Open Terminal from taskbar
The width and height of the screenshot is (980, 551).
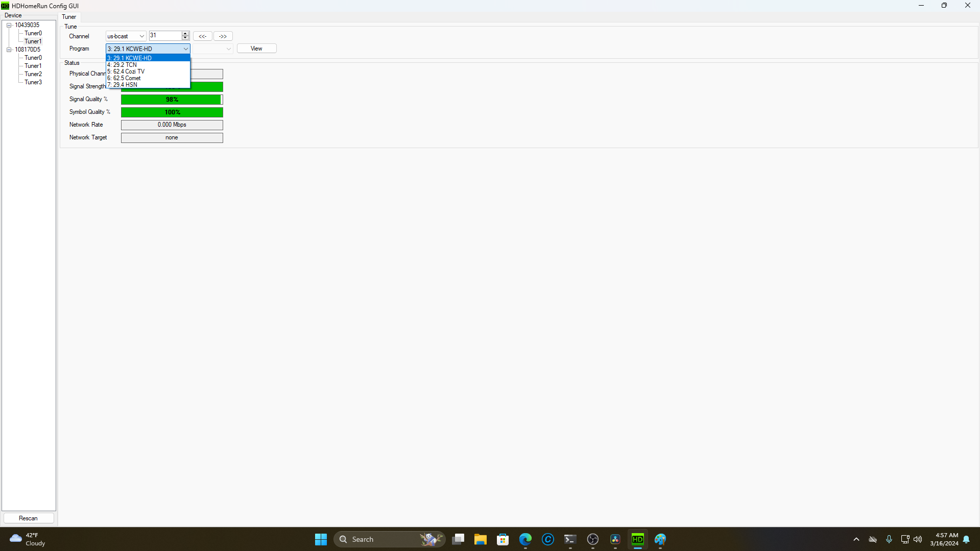(570, 539)
